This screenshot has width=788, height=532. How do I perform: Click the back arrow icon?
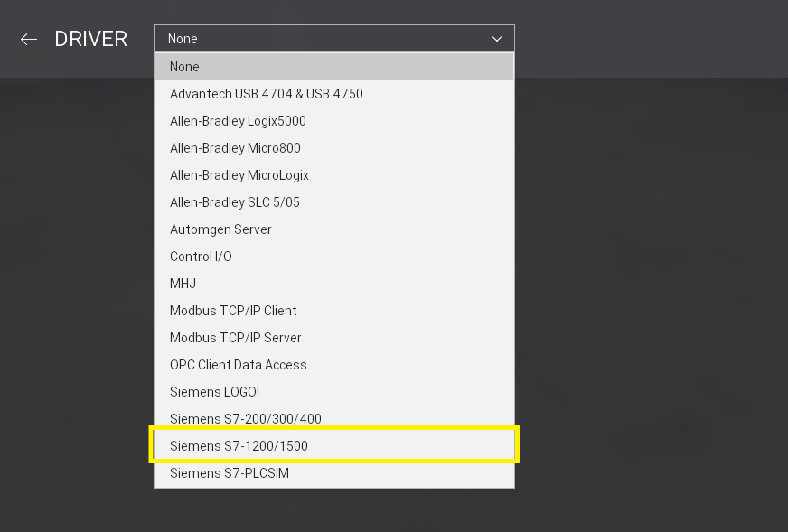click(29, 39)
